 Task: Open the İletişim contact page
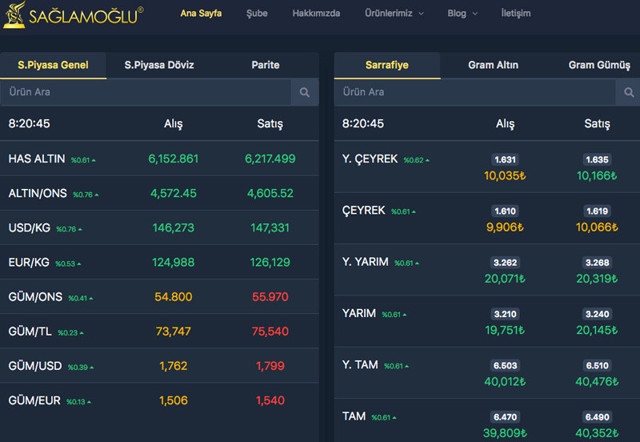[x=514, y=14]
